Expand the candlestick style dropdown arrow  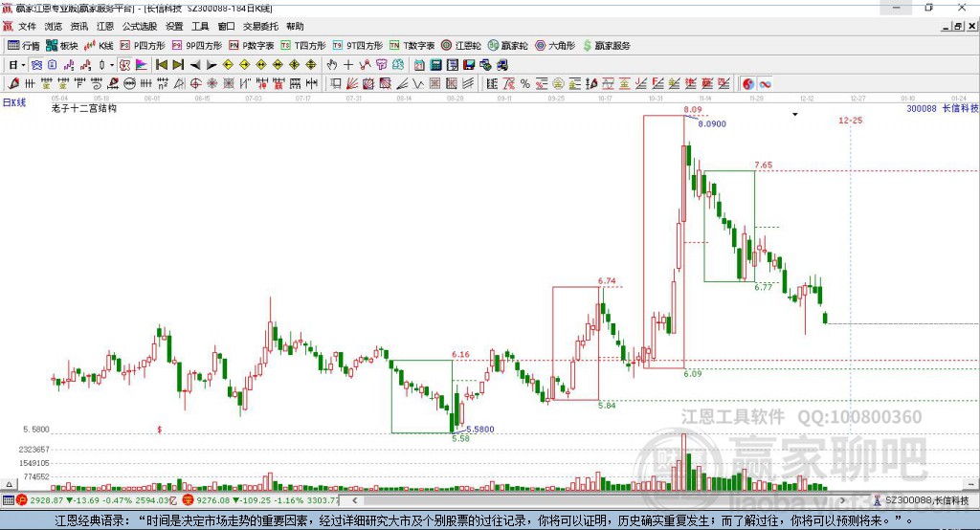click(112, 65)
